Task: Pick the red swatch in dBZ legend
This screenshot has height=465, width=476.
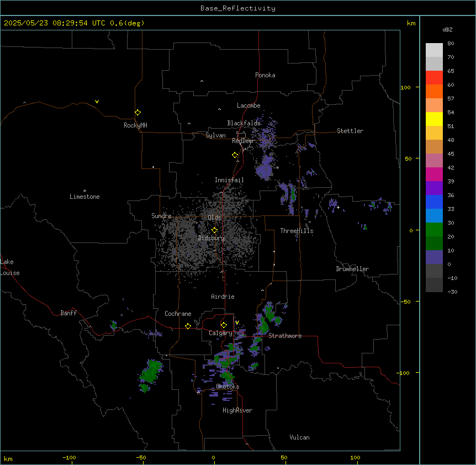Action: pyautogui.click(x=434, y=78)
